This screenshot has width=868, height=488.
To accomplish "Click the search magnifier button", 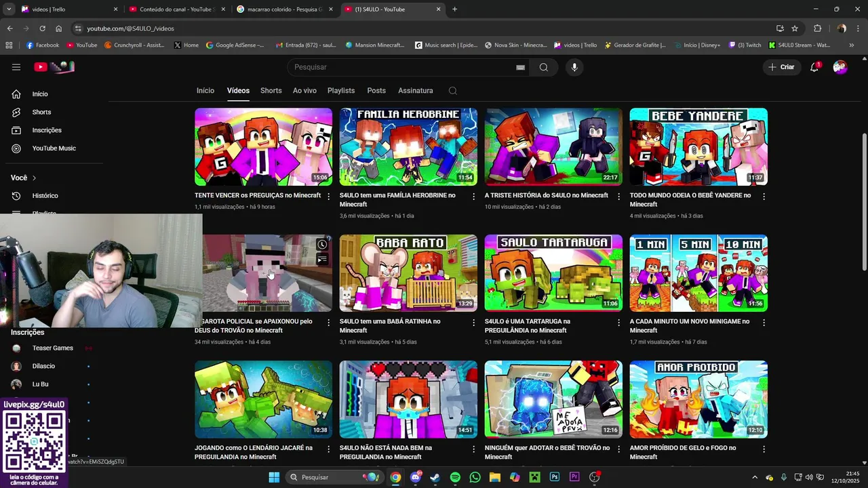I will point(544,67).
